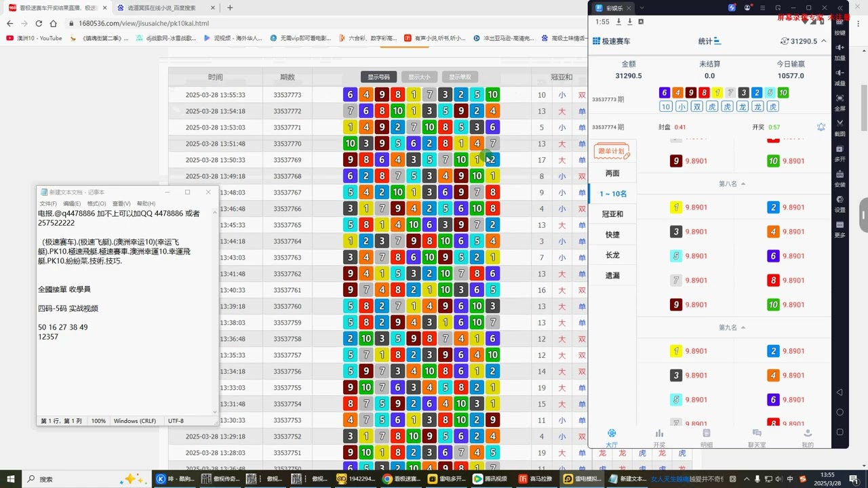Open Notepad 编辑(E) menu
The image size is (868, 488).
point(72,203)
